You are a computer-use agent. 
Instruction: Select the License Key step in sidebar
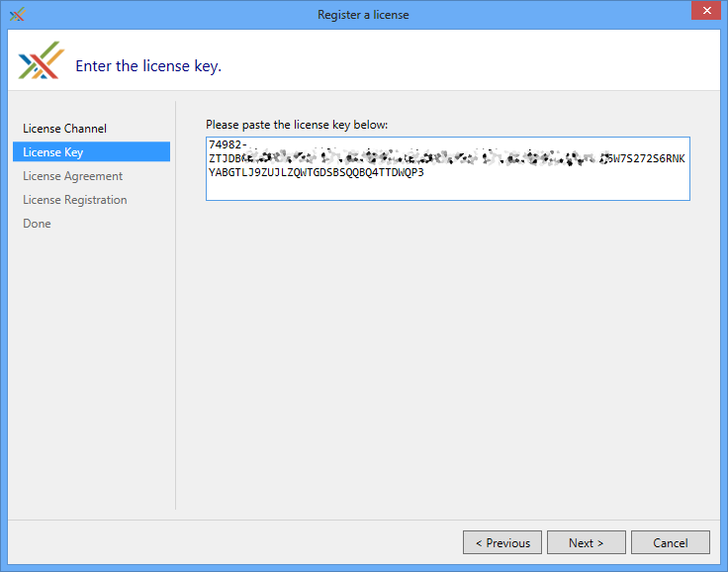[53, 152]
